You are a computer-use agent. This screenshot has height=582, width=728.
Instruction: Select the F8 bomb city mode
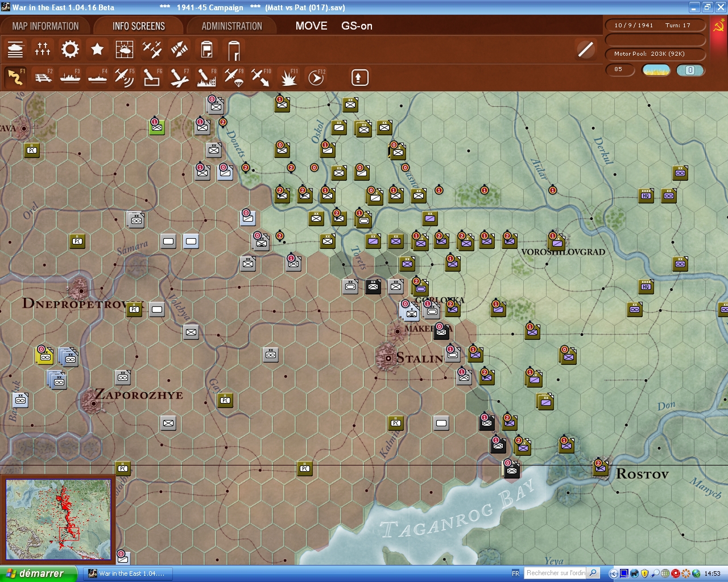click(x=206, y=77)
